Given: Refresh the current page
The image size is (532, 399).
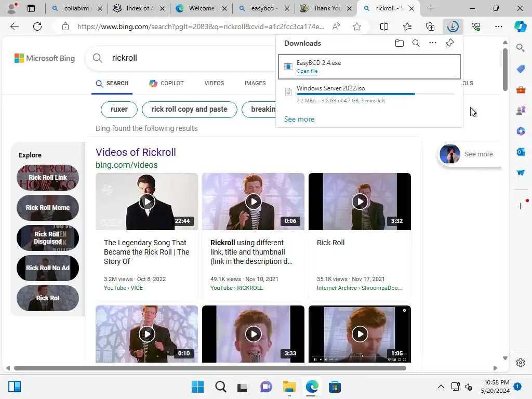Looking at the screenshot, I should tap(37, 26).
